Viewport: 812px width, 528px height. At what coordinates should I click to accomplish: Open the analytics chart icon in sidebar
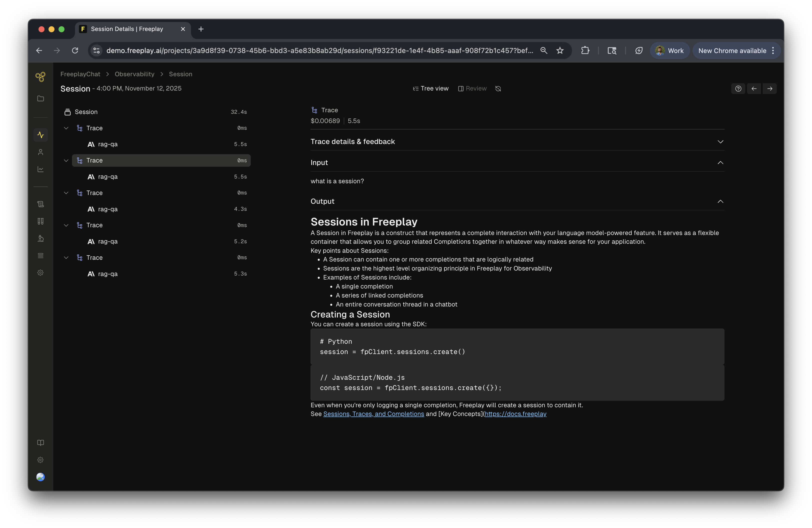tap(40, 169)
